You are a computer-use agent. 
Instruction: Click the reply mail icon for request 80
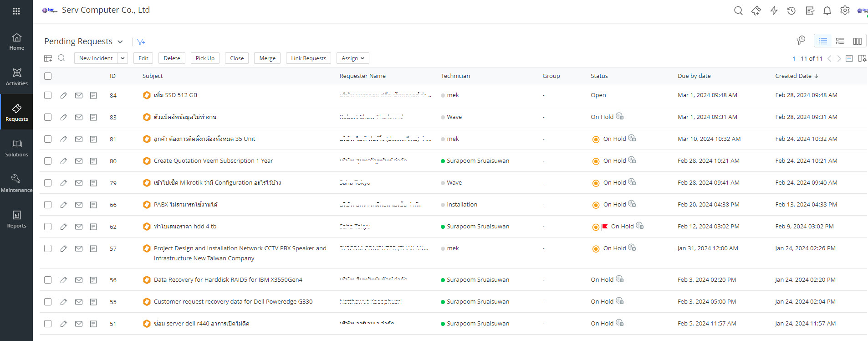pyautogui.click(x=79, y=161)
